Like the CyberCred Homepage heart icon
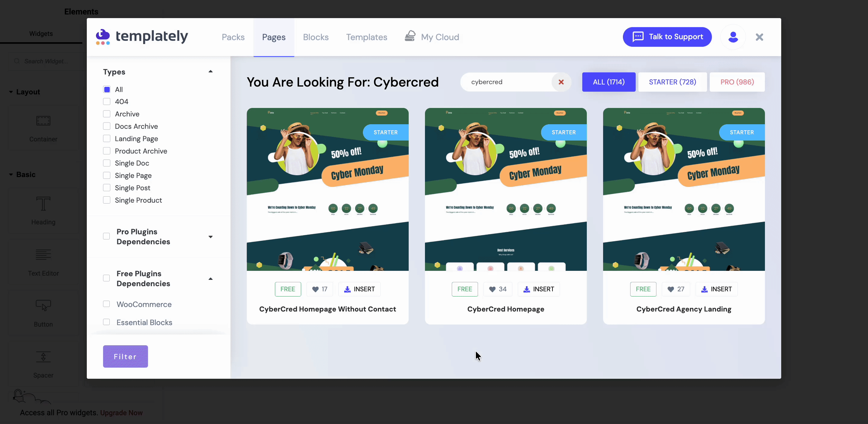The image size is (868, 424). click(492, 289)
